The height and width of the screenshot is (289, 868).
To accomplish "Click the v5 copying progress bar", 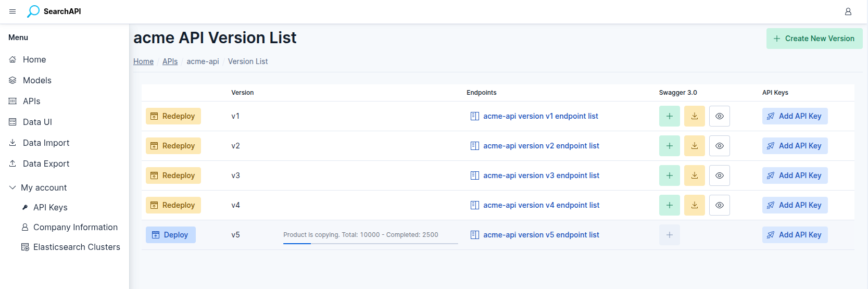I will click(x=371, y=243).
